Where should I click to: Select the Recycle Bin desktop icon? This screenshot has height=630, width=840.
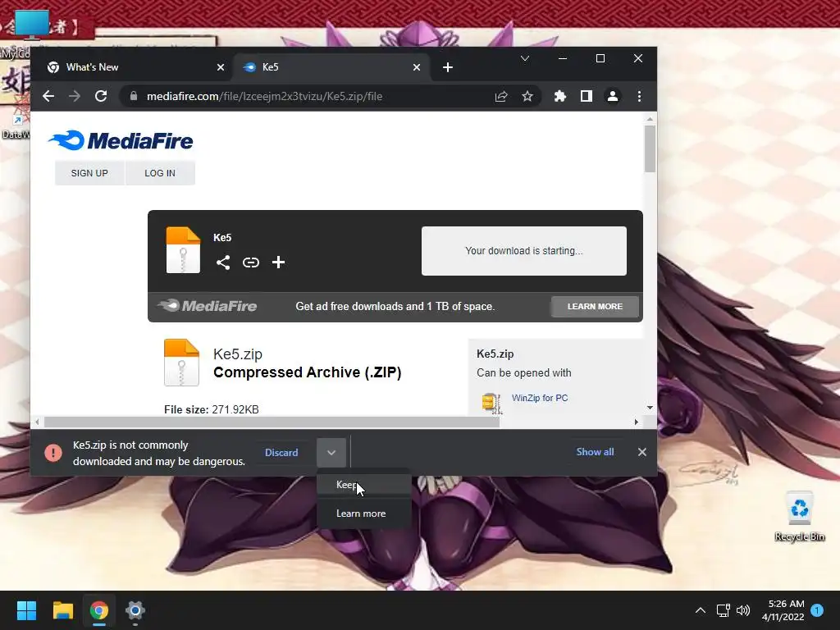pos(799,515)
